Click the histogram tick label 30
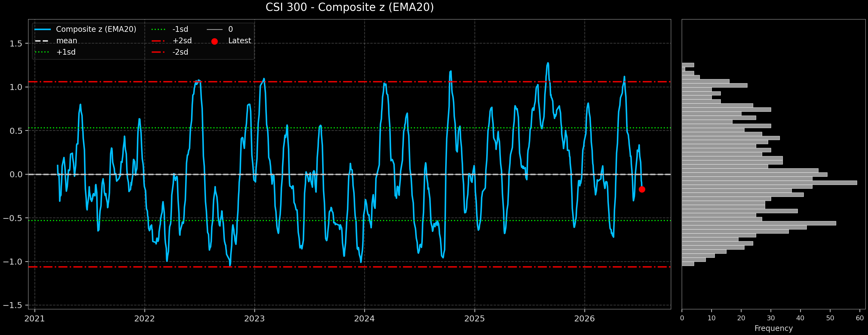Image resolution: width=868 pixels, height=335 pixels. [x=771, y=318]
